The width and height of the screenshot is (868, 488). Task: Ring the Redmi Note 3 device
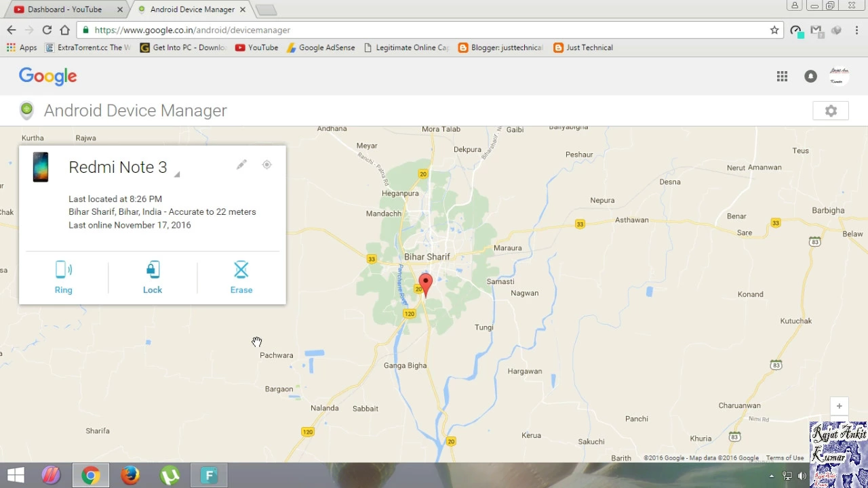pos(64,278)
